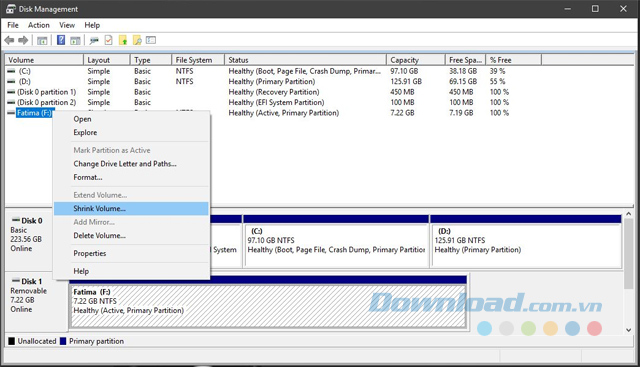Image resolution: width=640 pixels, height=367 pixels.
Task: Sort by the Volume column header
Action: 44,60
